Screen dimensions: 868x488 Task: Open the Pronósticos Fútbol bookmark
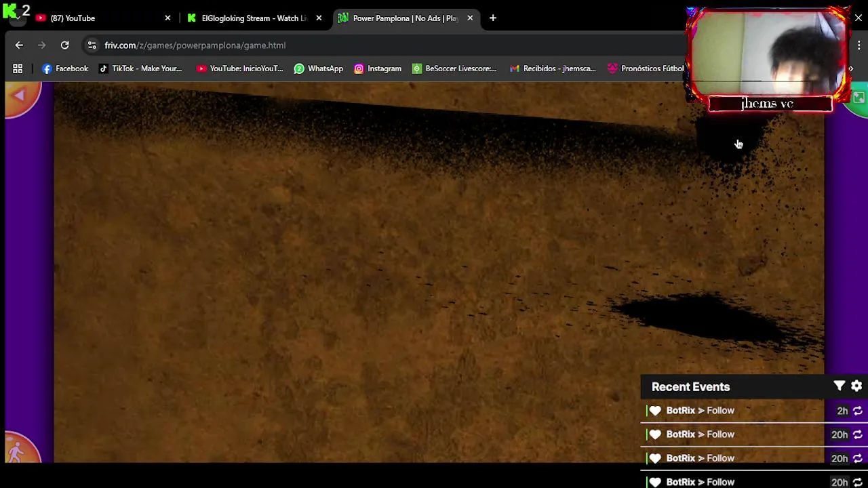(646, 68)
